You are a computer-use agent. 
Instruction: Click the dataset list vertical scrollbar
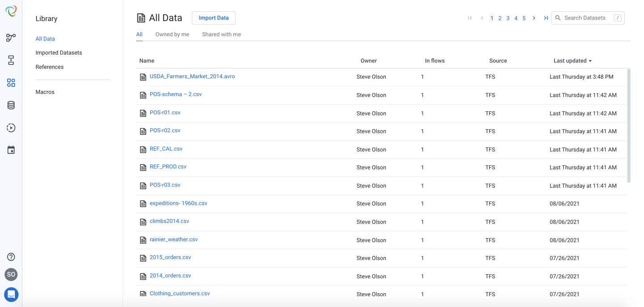629,125
